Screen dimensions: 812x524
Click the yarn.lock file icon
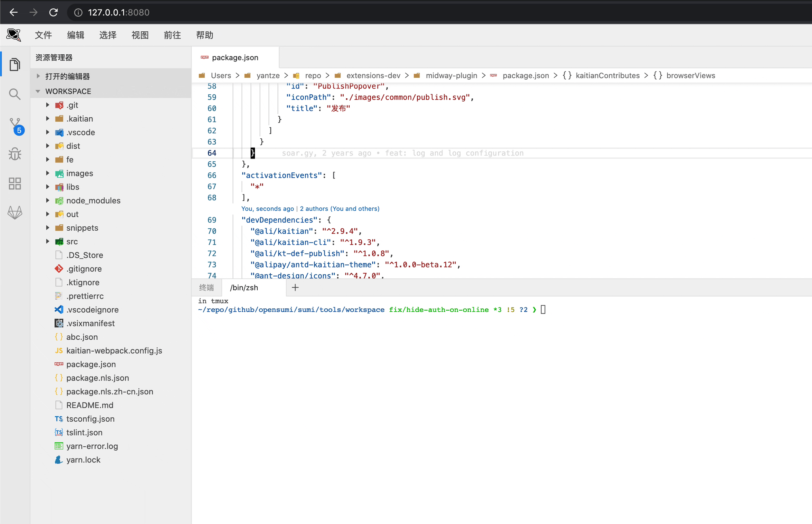[x=59, y=460]
